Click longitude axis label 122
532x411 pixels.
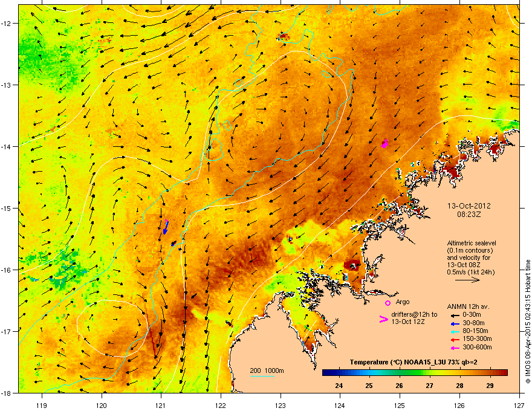pyautogui.click(x=221, y=405)
